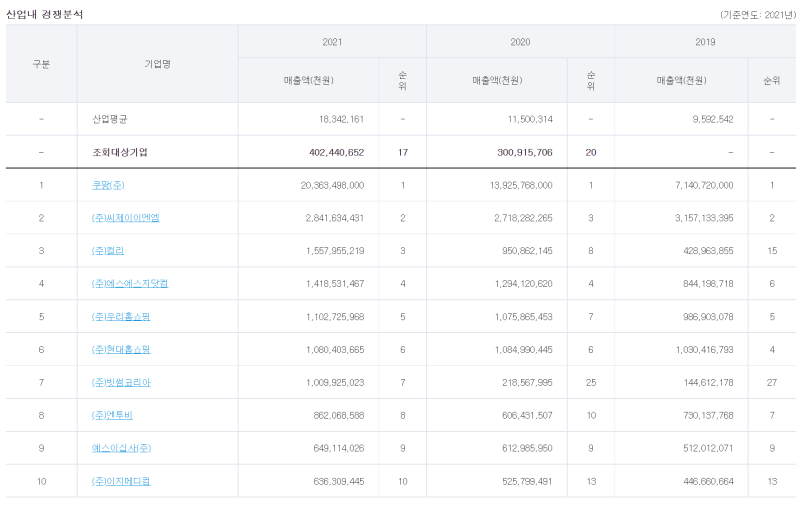Screen dimensions: 800x505
Task: Click the 산업내 경쟁분석 section title
Action: click(x=45, y=14)
